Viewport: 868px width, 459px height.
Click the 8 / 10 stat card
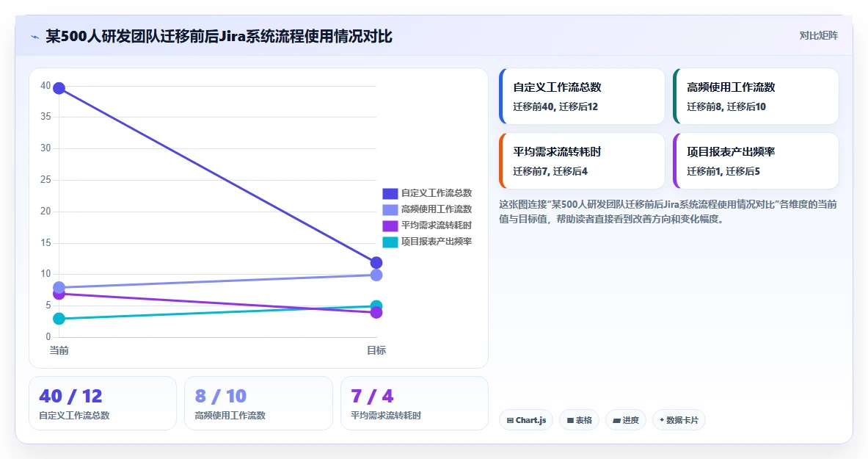258,404
